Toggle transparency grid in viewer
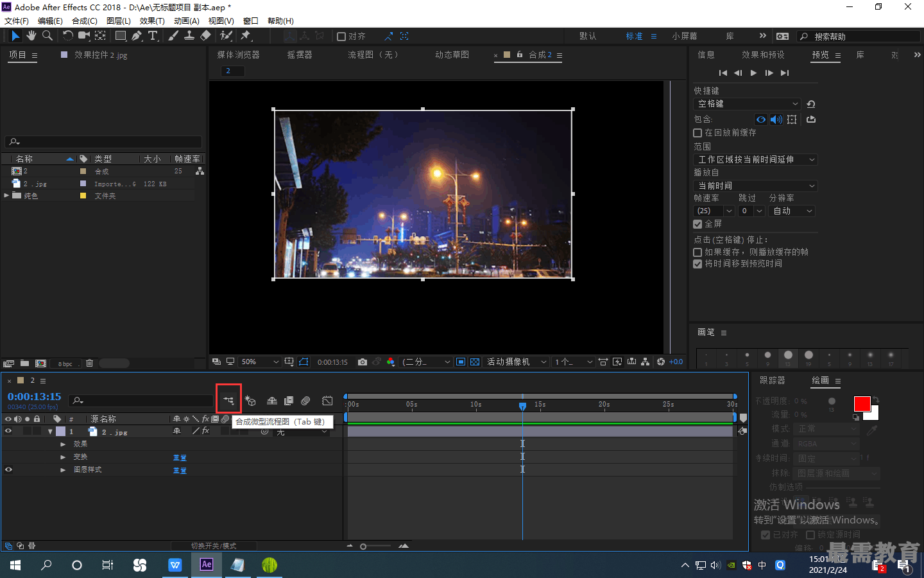Viewport: 924px width, 578px height. click(475, 362)
